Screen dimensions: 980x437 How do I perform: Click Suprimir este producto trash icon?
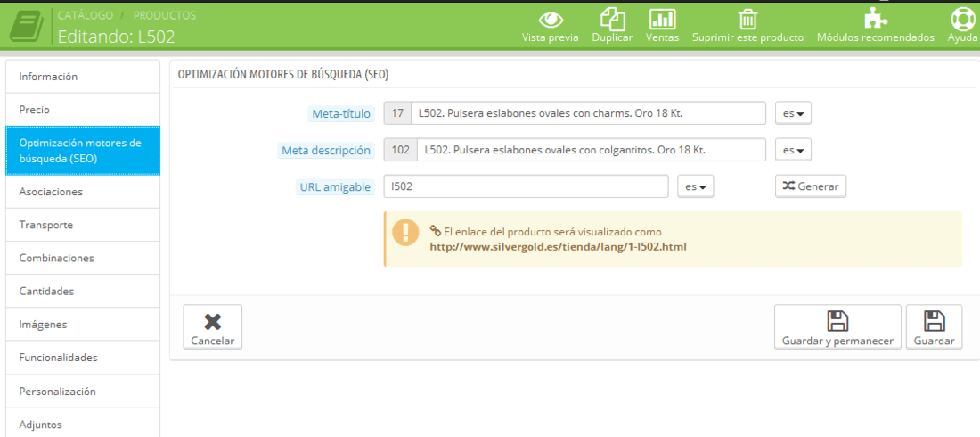747,19
